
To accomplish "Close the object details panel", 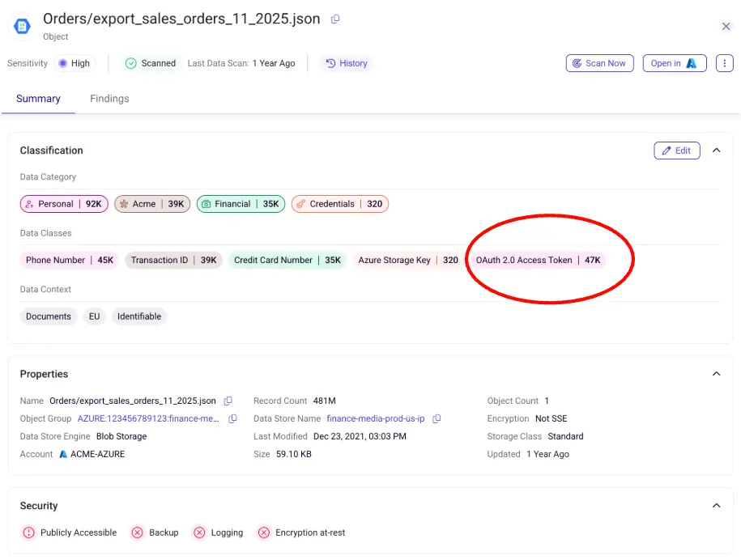I will [x=726, y=26].
